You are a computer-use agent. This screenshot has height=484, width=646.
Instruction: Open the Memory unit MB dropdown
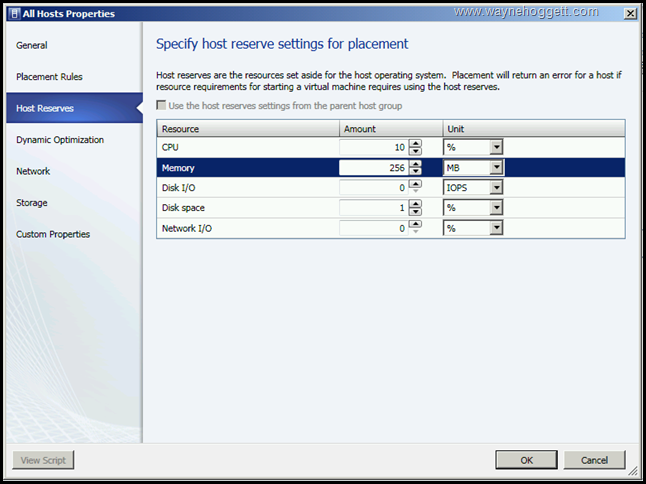496,168
